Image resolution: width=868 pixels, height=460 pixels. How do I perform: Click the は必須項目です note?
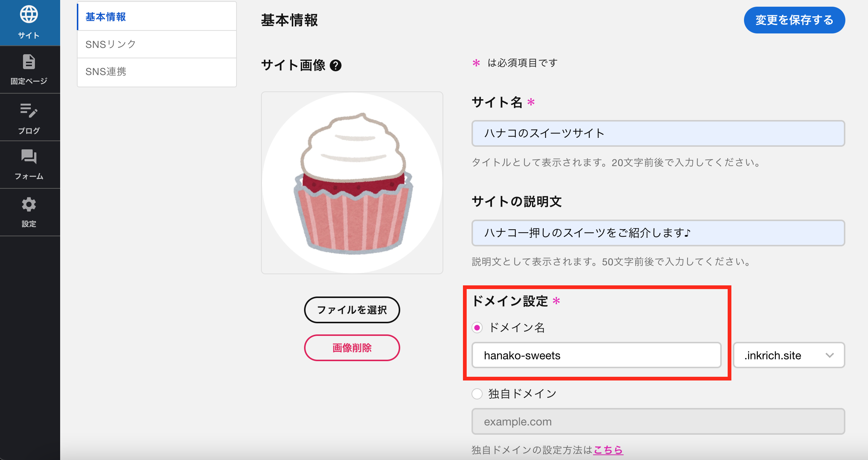pyautogui.click(x=522, y=63)
